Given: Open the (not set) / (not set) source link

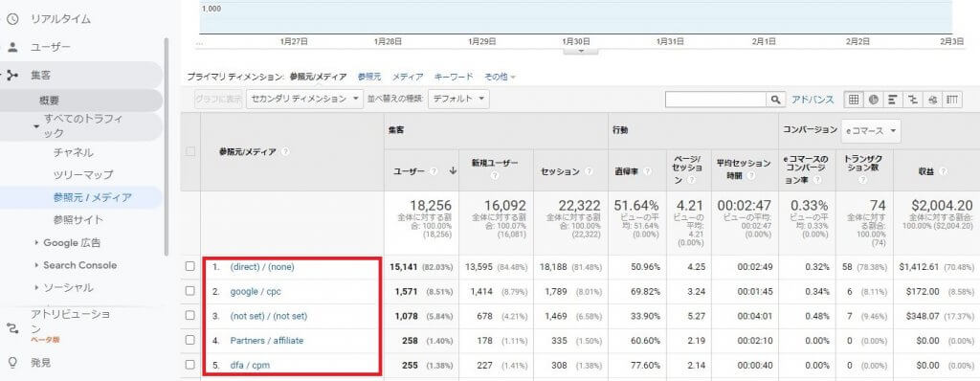Looking at the screenshot, I should [x=269, y=316].
